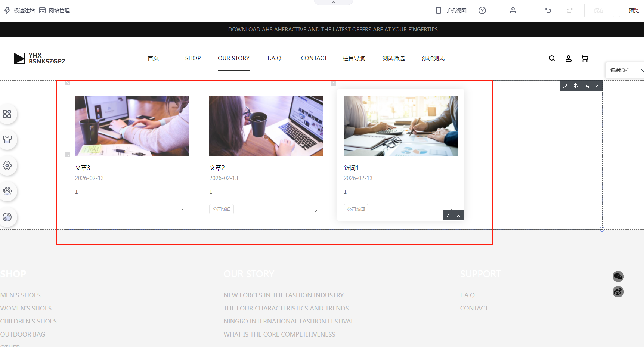Click 公司新闻 tag on 文章2 card
Viewport: 644px width, 347px height.
222,210
